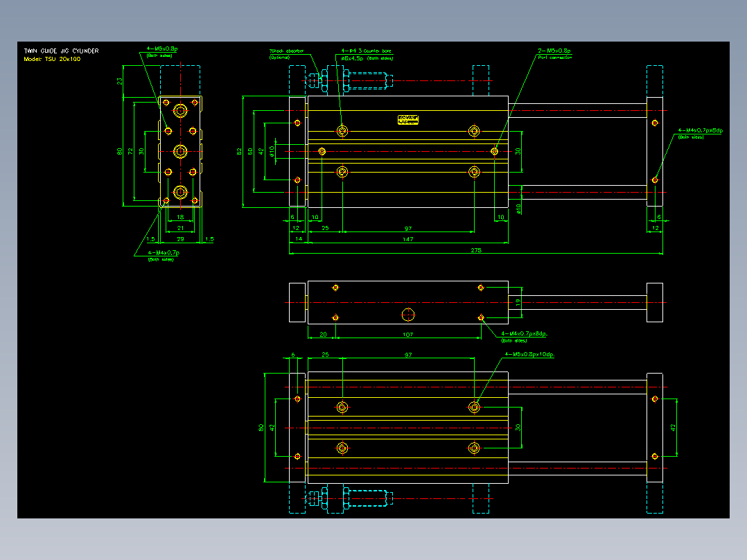Screen dimensions: 747x560
Task: Click the 82 height dimension of front view
Action: point(239,152)
